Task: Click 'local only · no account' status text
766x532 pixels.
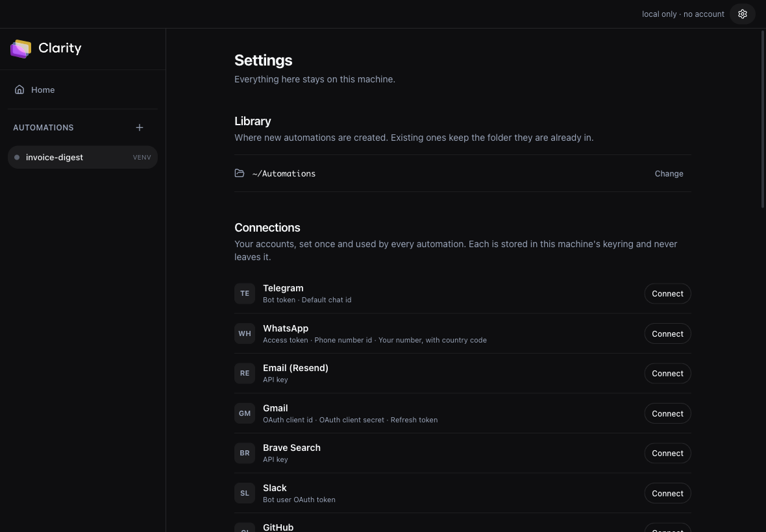Action: 683,14
